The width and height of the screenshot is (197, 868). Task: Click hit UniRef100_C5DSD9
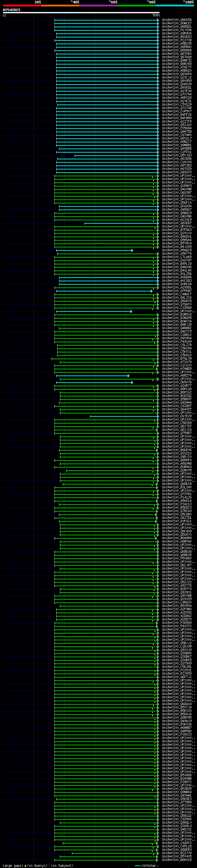pos(176,423)
